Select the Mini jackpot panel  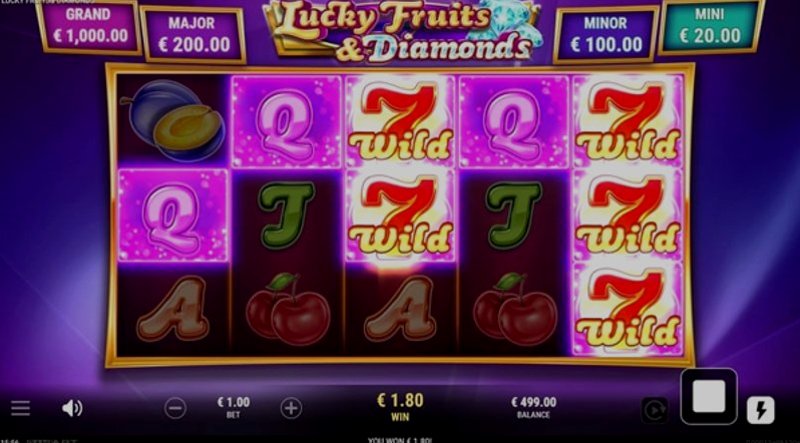tap(710, 26)
